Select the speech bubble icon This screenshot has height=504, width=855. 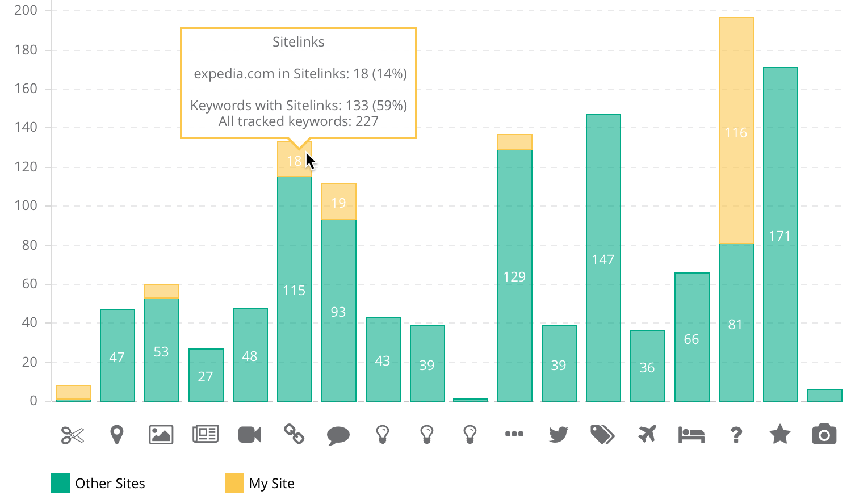(x=338, y=435)
